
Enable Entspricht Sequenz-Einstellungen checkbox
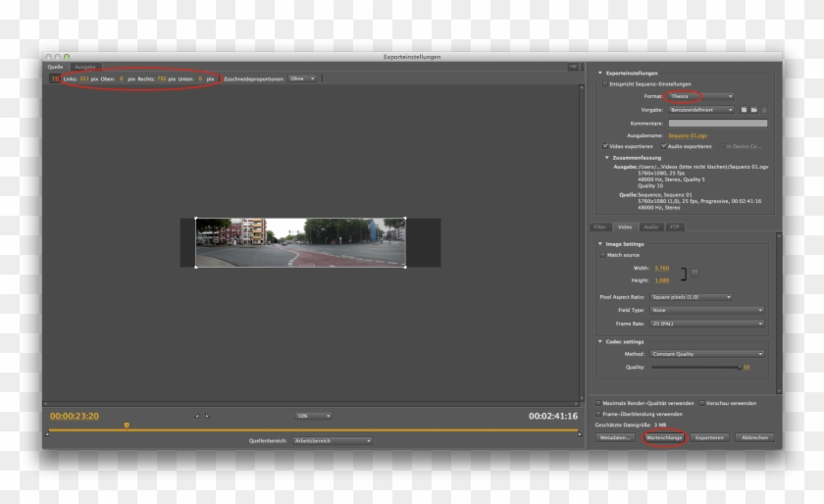pos(605,84)
